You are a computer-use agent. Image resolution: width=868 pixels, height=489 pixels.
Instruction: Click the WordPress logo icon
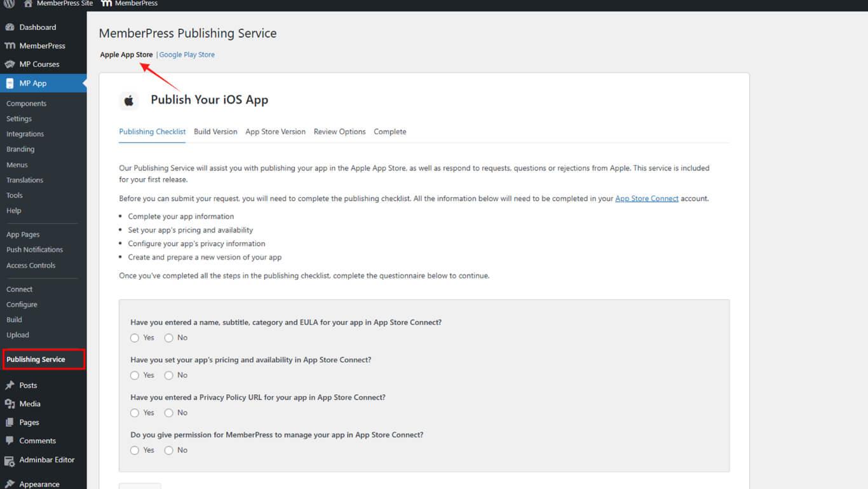[9, 3]
